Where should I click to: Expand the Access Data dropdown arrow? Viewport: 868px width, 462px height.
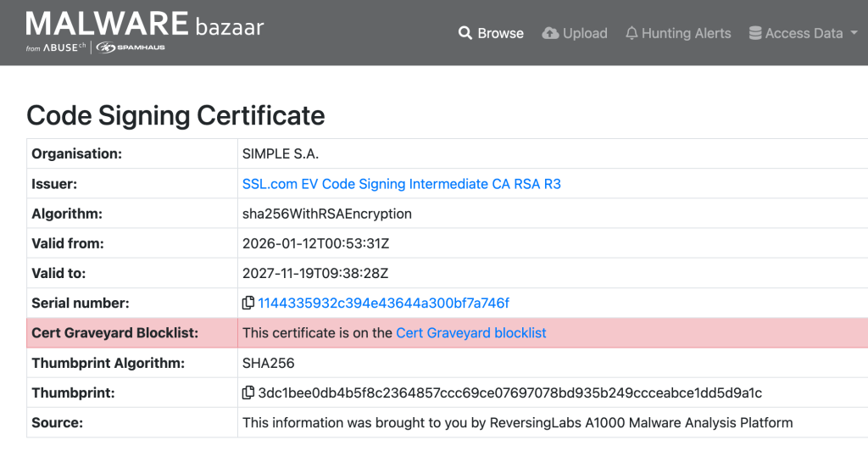click(x=852, y=33)
